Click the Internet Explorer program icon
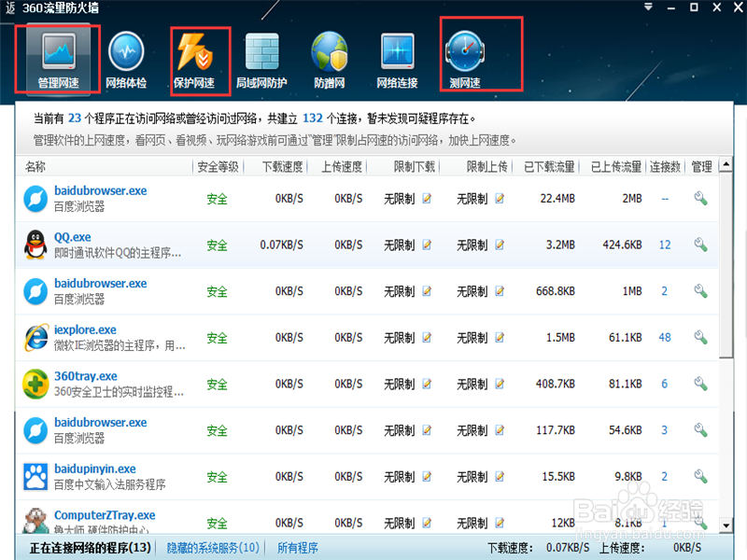This screenshot has width=747, height=560. coord(36,338)
